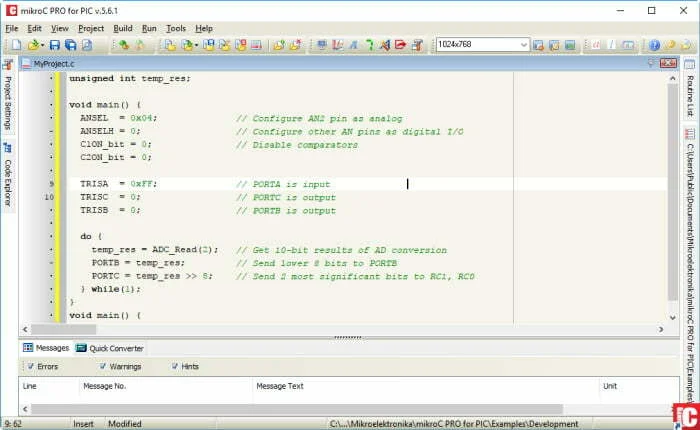Save the file with the floppy disk icon
Viewport: 700px width, 430px height.
click(54, 45)
